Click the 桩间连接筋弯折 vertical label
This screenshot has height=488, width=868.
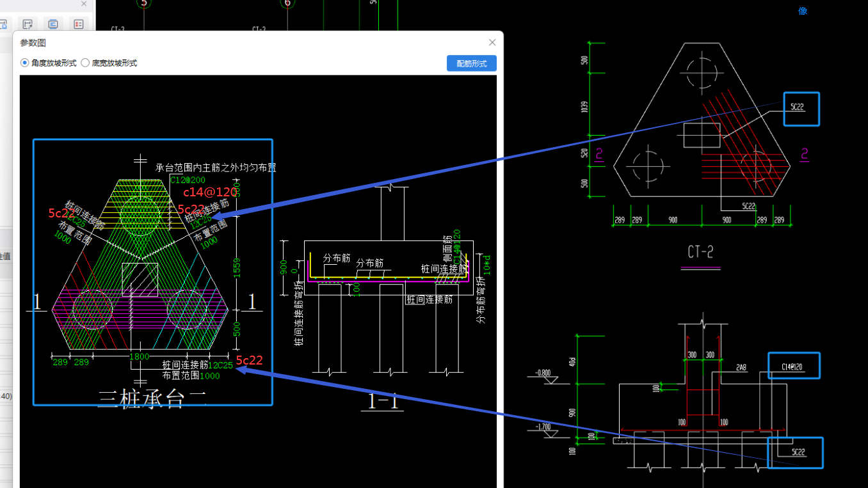298,313
